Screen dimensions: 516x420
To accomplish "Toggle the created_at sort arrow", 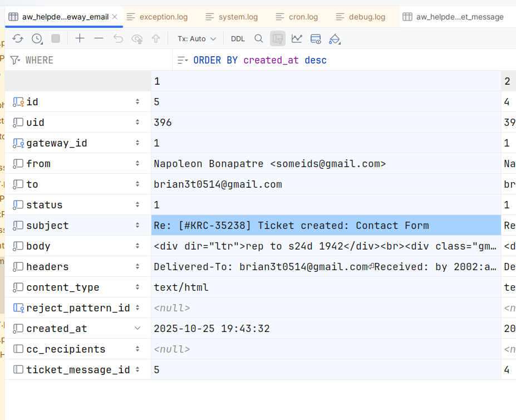I will 137,329.
